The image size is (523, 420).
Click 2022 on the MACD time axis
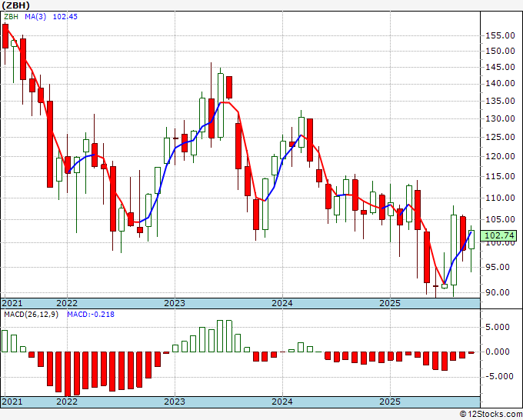pos(67,402)
